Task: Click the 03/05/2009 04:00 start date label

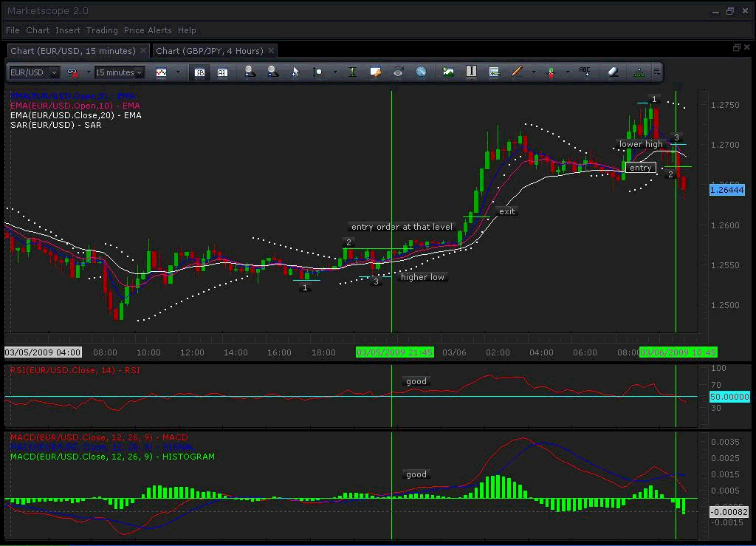Action: coord(43,352)
